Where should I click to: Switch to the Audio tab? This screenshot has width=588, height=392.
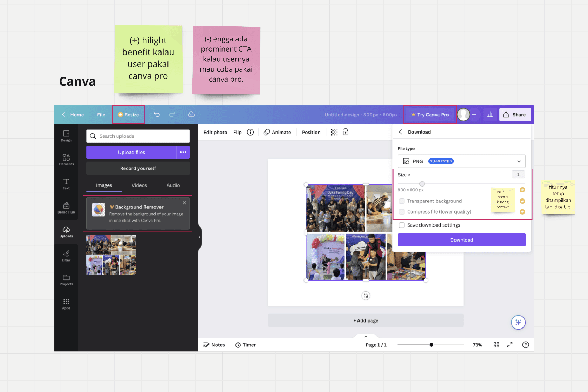173,185
